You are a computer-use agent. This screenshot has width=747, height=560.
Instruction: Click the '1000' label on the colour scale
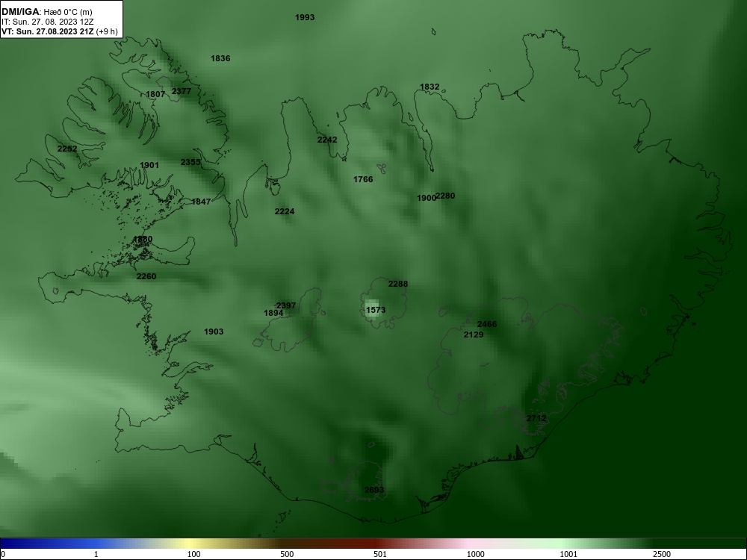(475, 554)
